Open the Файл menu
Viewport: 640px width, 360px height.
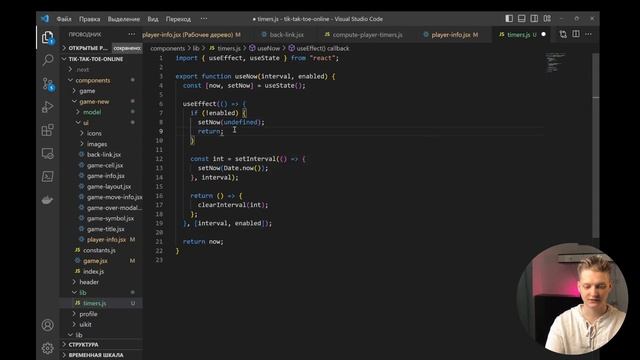point(64,19)
